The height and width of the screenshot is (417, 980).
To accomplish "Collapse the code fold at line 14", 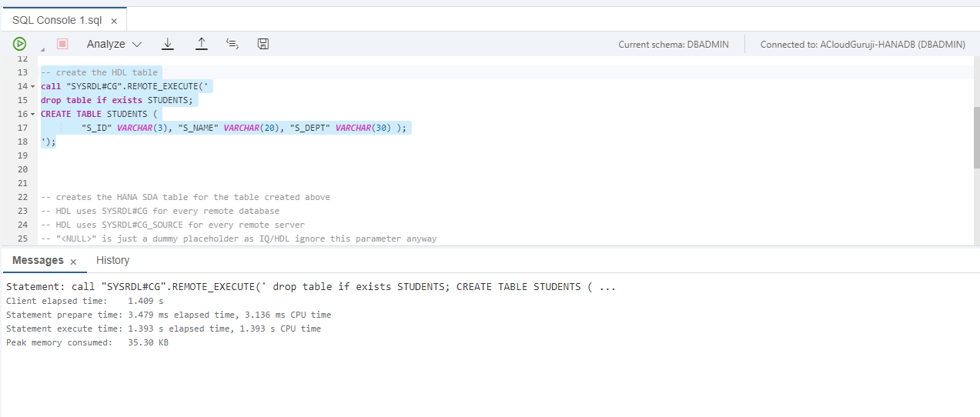I will (x=33, y=86).
